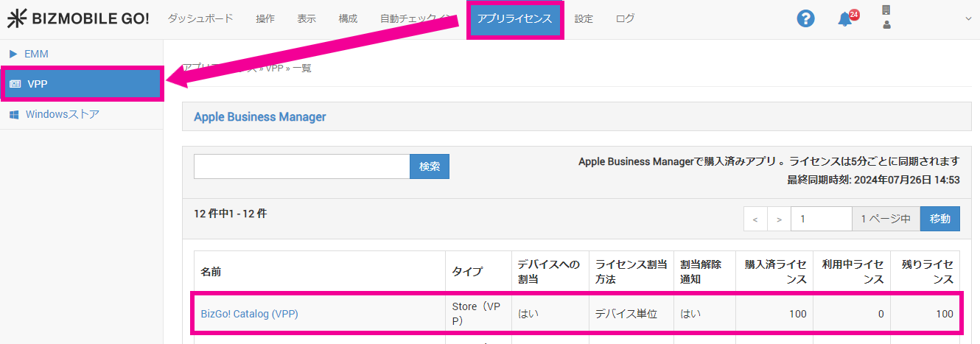Click the page number input field
This screenshot has width=980, height=344.
[821, 219]
